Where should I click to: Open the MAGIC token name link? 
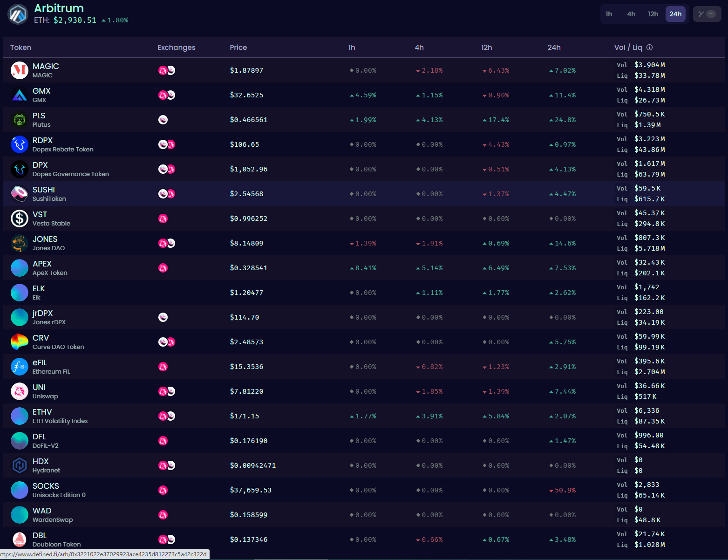tap(46, 66)
